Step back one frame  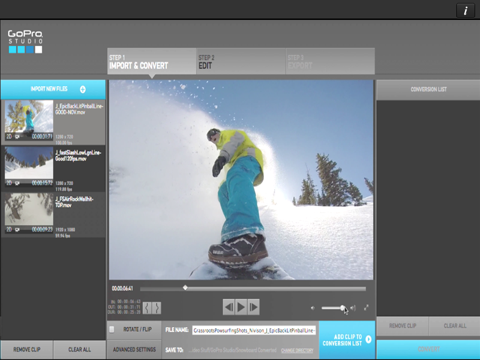coord(229,307)
